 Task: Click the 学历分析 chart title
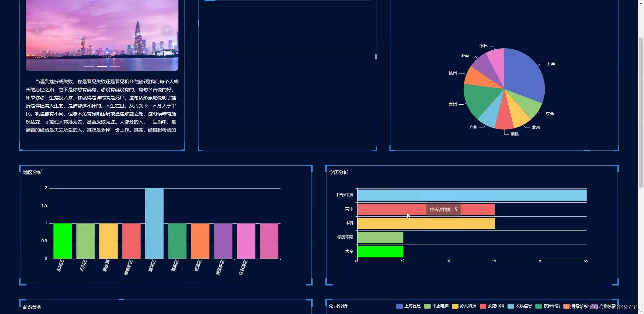click(339, 172)
